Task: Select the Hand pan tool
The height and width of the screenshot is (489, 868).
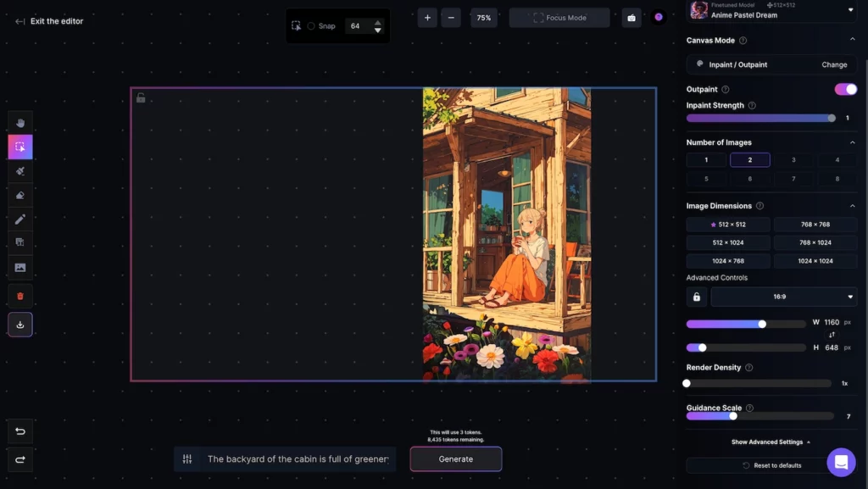Action: tap(20, 124)
